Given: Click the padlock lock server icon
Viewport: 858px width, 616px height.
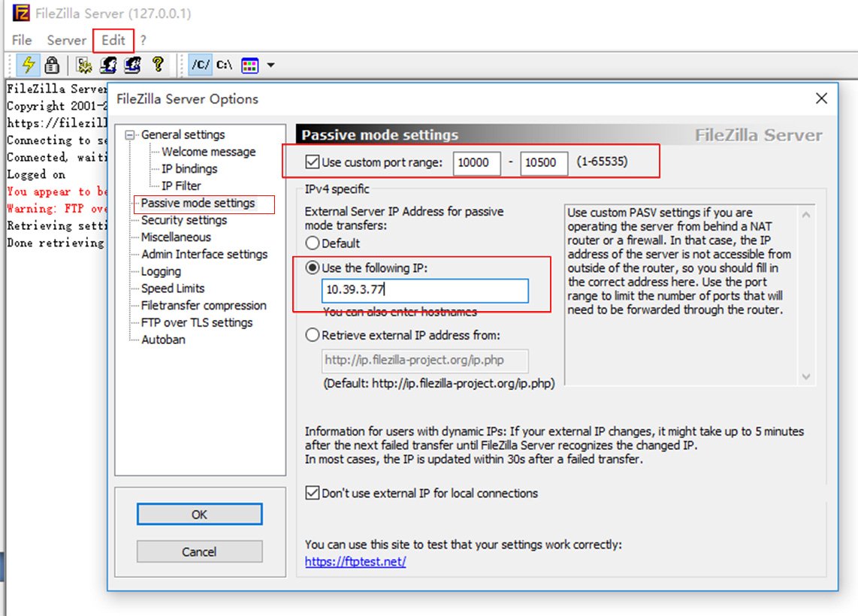Looking at the screenshot, I should (52, 65).
